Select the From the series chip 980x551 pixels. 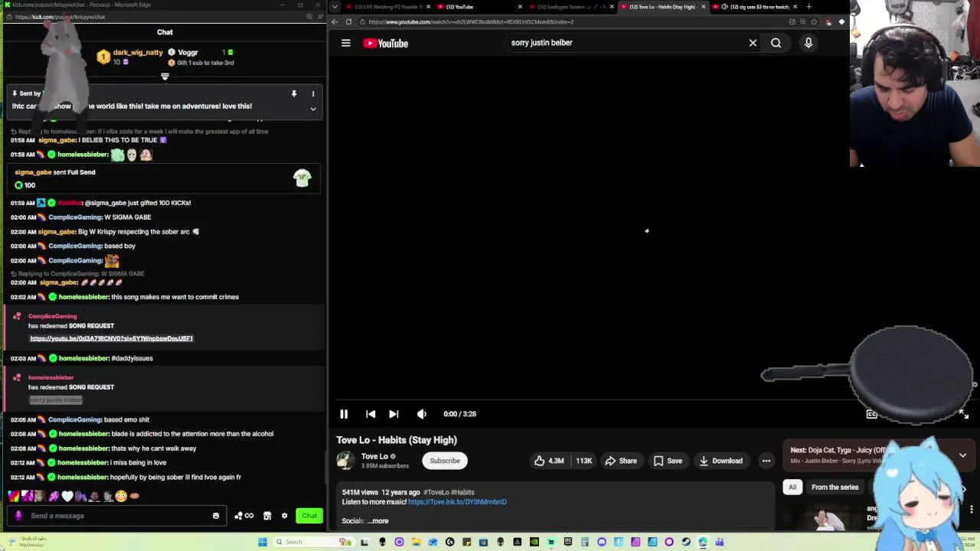[835, 487]
